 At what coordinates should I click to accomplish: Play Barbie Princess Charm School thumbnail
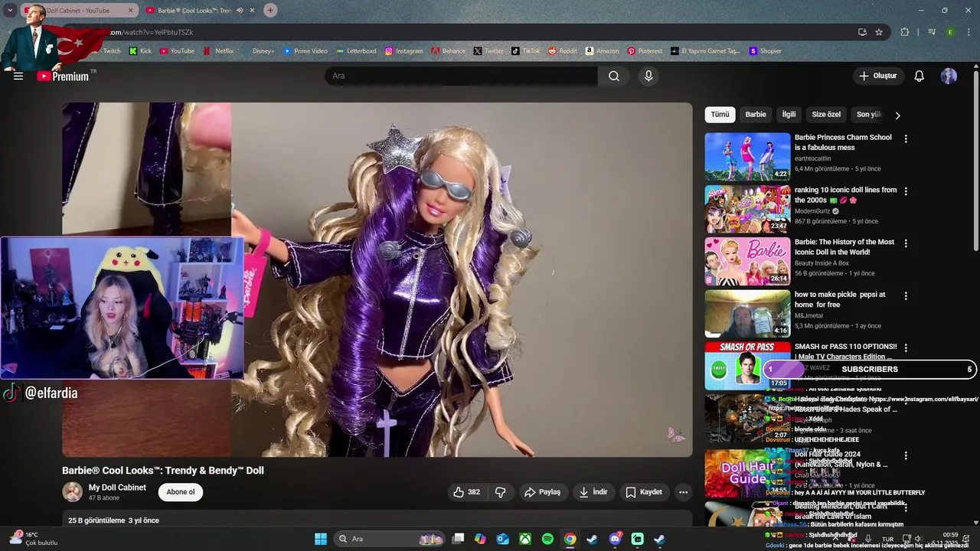pyautogui.click(x=747, y=156)
